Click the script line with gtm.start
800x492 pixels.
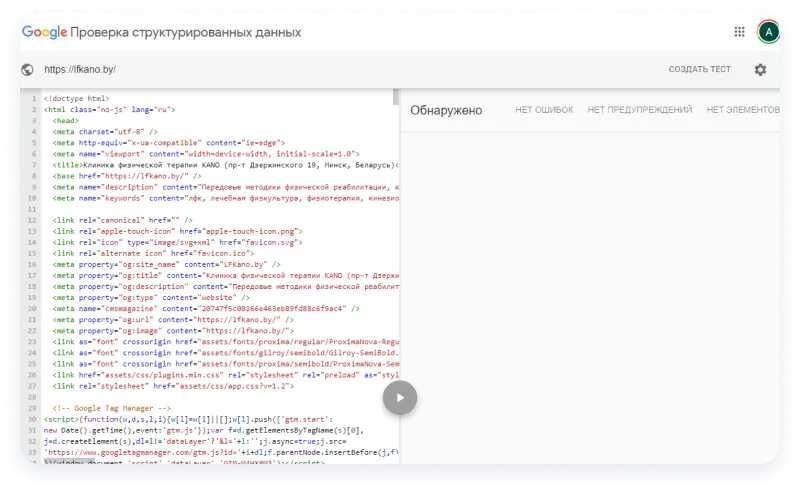click(x=189, y=420)
